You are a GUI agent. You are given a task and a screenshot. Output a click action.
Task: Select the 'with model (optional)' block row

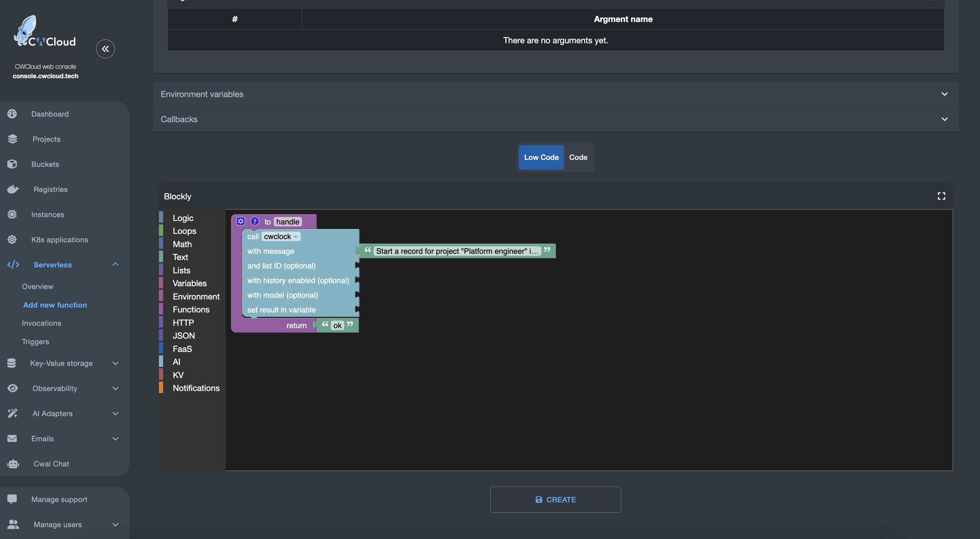[x=282, y=295]
